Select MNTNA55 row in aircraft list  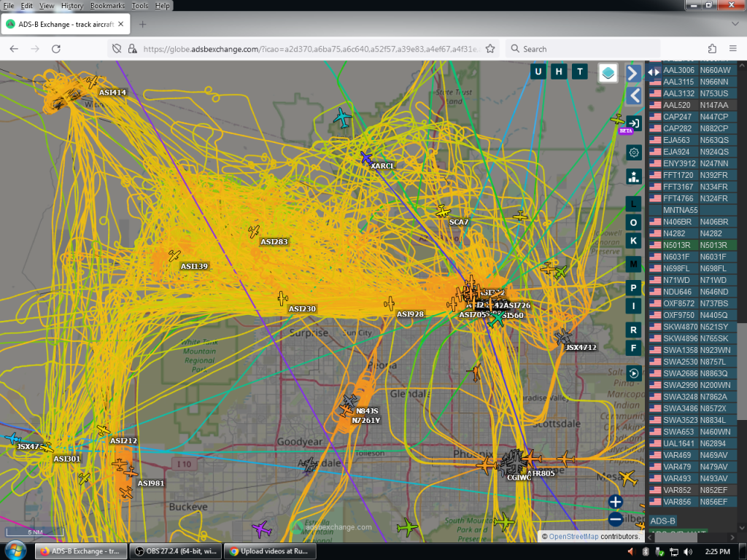point(692,210)
